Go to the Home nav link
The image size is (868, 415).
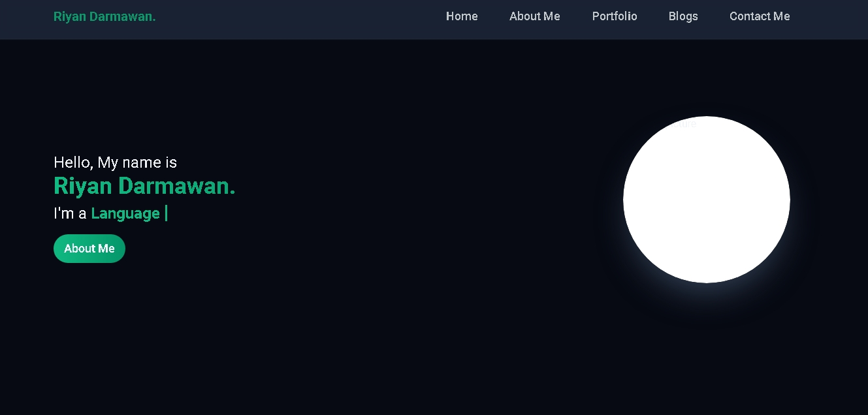tap(462, 16)
